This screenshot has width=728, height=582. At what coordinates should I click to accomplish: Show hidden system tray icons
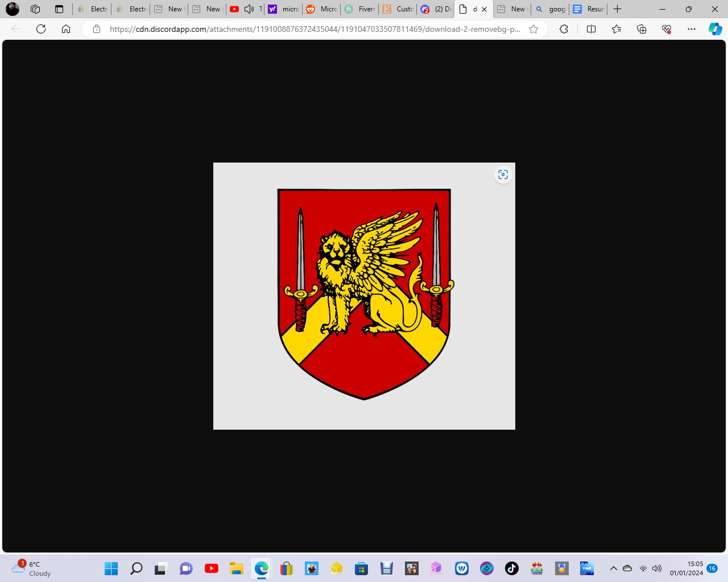(613, 568)
